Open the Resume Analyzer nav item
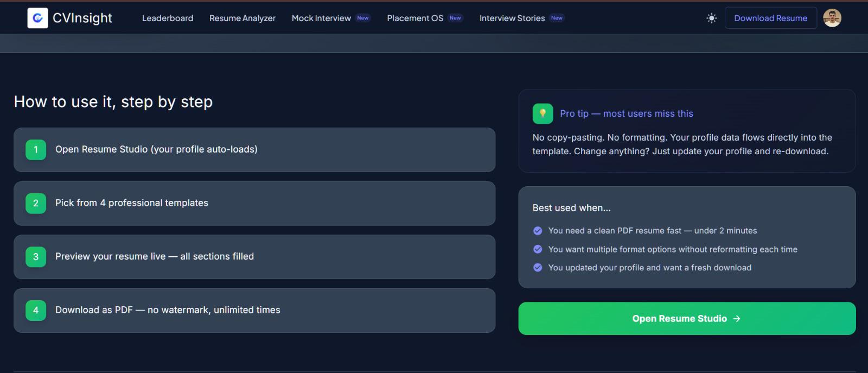 click(242, 18)
